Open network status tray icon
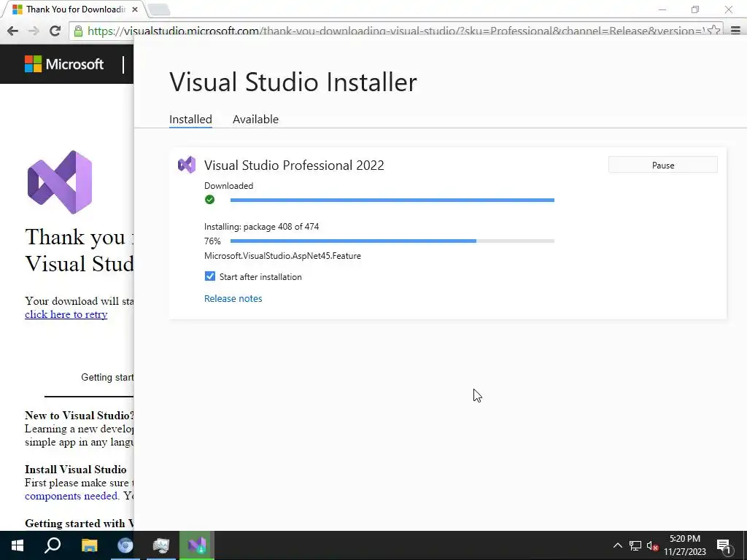 click(635, 545)
